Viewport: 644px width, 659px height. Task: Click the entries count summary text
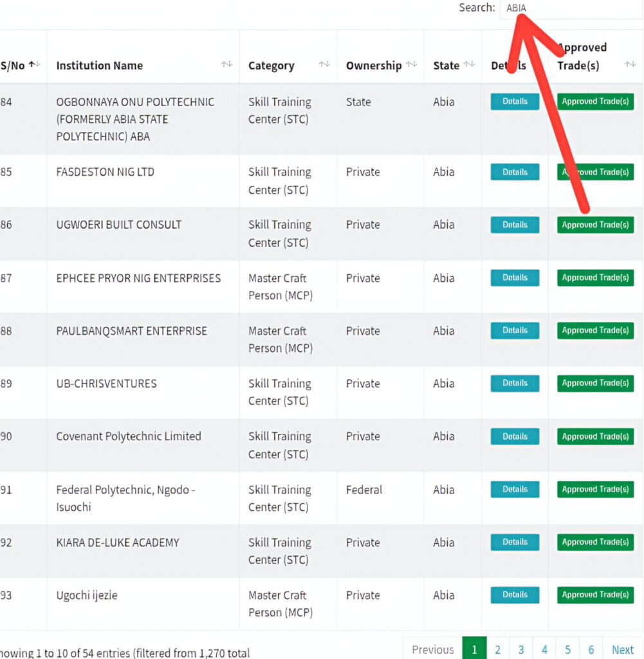[125, 653]
